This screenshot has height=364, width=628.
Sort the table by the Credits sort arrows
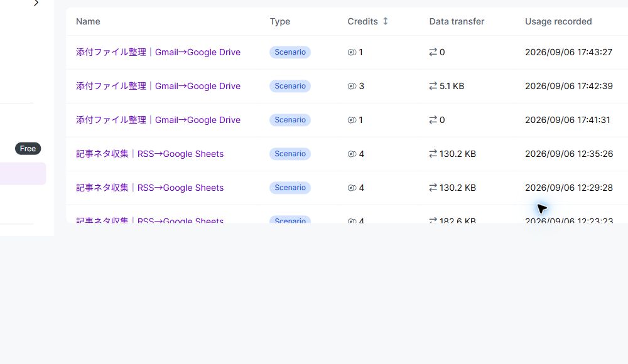point(386,21)
